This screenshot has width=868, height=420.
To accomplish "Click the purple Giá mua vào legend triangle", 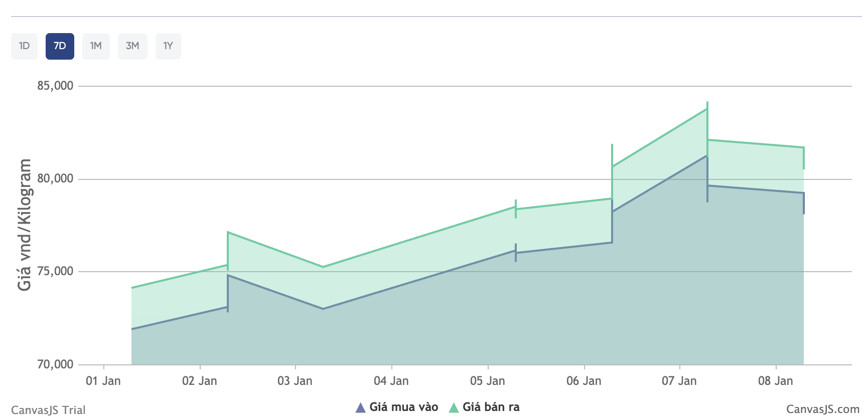I will point(360,407).
